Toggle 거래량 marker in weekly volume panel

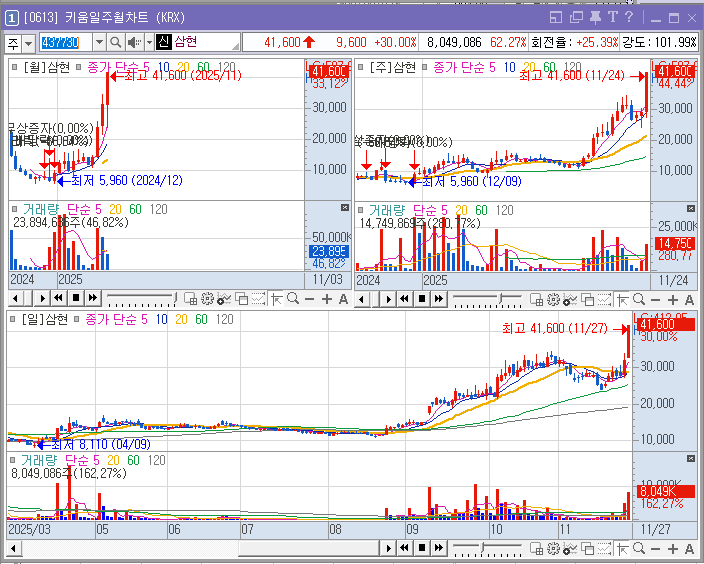pyautogui.click(x=361, y=210)
